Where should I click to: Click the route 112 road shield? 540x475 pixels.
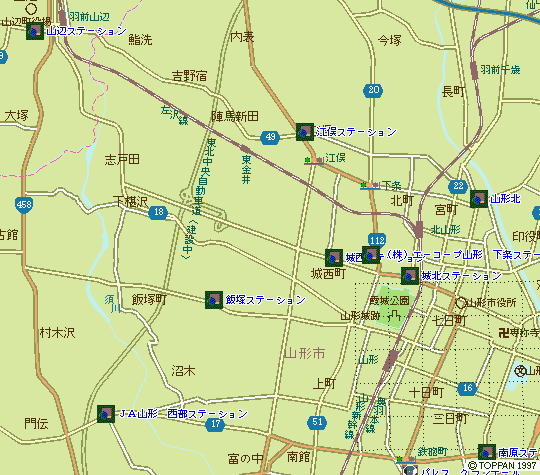(377, 240)
